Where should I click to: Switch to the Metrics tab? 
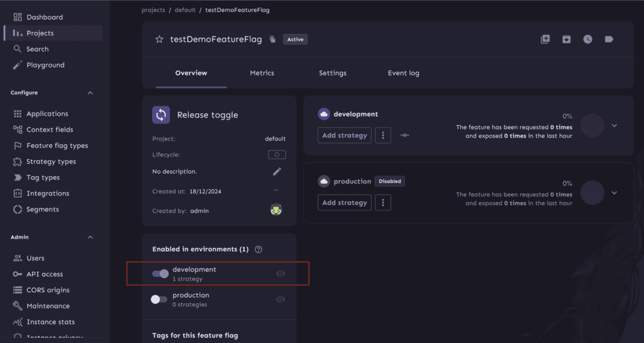click(262, 73)
